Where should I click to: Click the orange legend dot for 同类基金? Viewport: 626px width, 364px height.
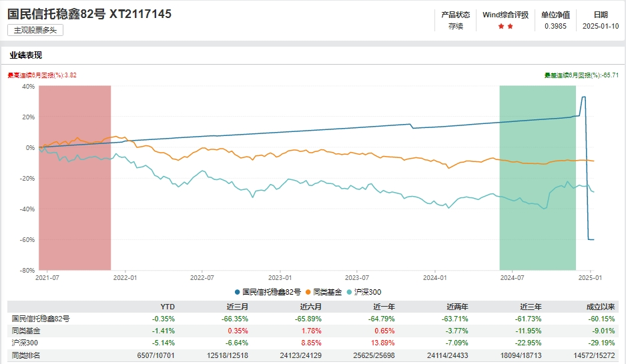coord(308,292)
